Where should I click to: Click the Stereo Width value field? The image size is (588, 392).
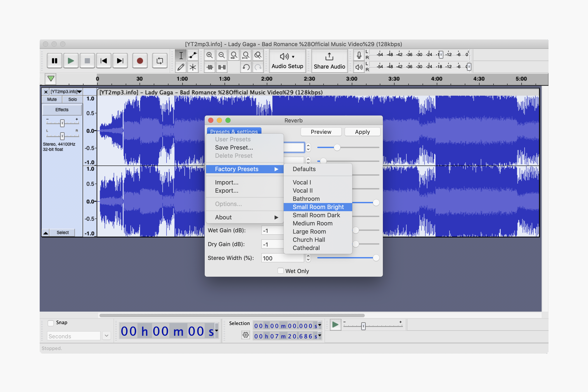[x=283, y=258]
